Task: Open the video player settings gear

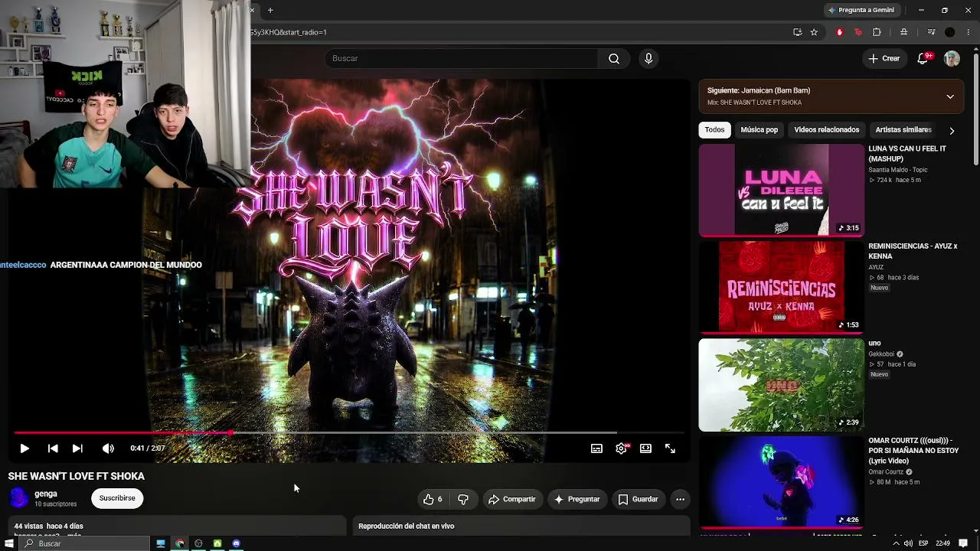Action: (x=621, y=448)
